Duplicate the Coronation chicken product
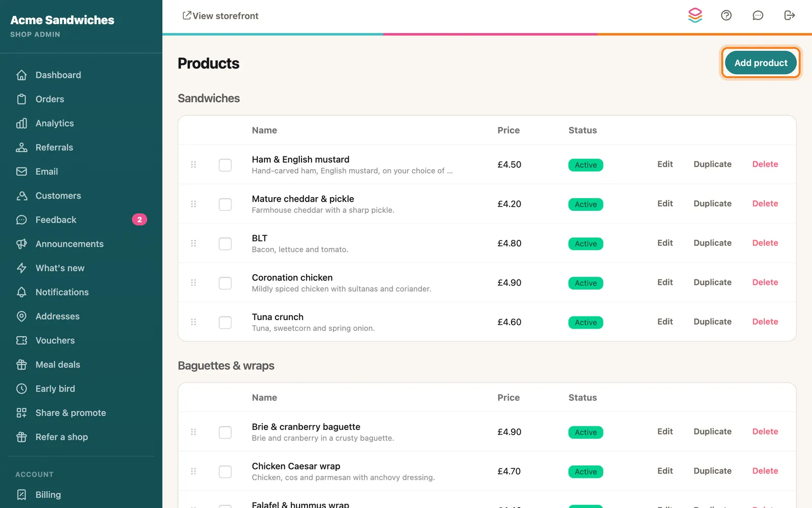 pyautogui.click(x=713, y=282)
